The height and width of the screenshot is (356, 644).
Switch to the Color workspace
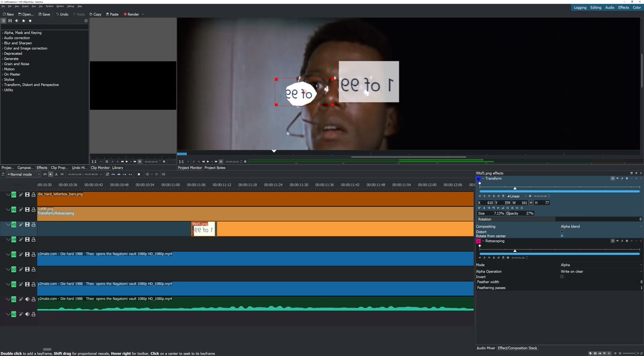636,8
